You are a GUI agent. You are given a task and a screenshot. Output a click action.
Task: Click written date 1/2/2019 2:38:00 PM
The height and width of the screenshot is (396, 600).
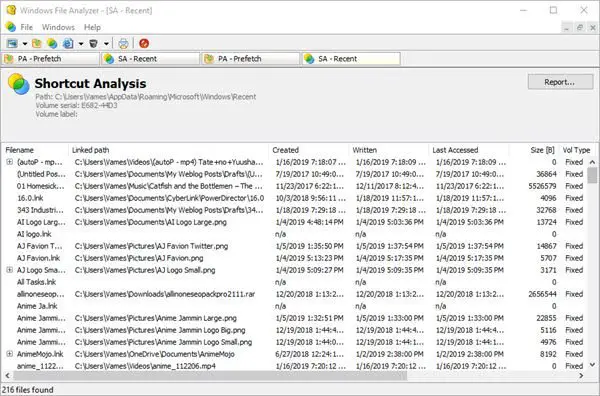(390, 354)
